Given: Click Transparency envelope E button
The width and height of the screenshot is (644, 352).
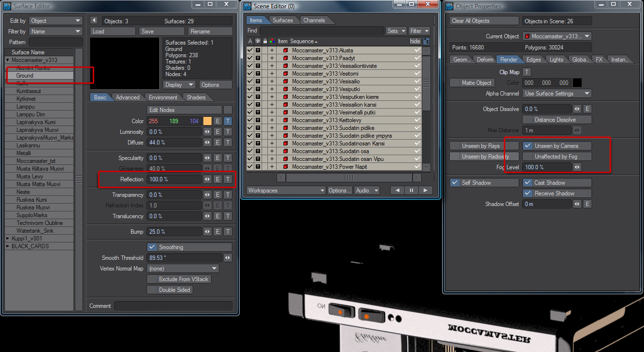Looking at the screenshot, I should (217, 195).
